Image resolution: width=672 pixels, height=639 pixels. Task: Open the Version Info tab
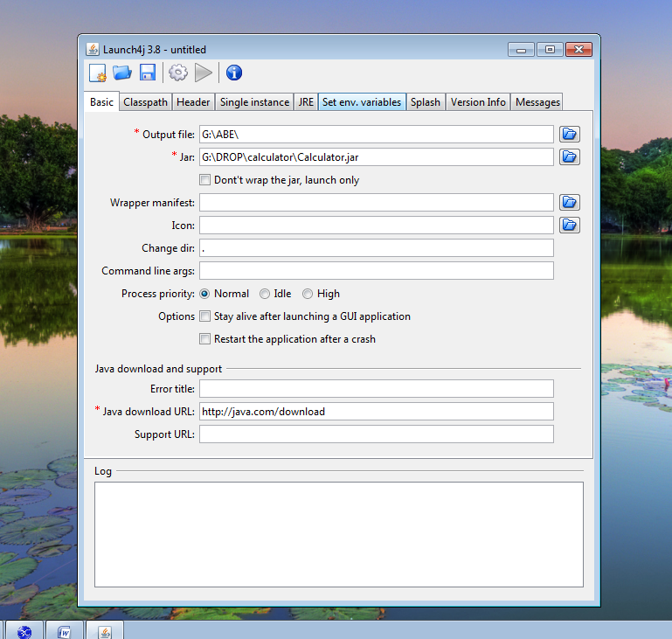click(x=478, y=102)
